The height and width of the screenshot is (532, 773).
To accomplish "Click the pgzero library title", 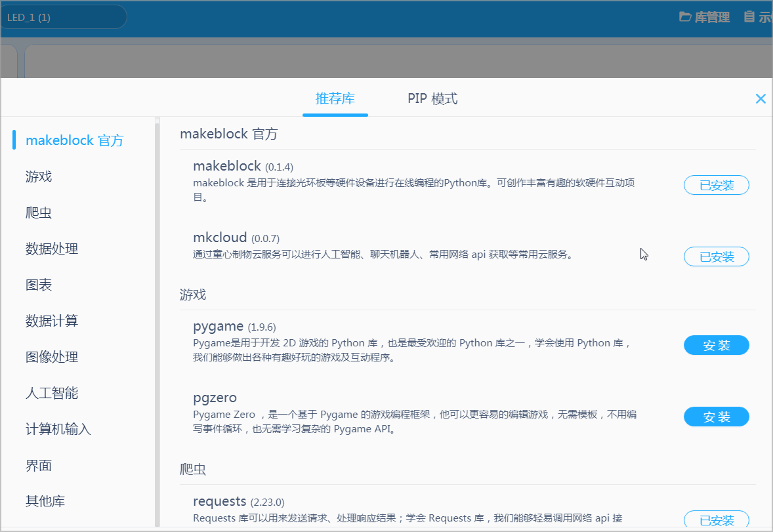I will coord(215,398).
